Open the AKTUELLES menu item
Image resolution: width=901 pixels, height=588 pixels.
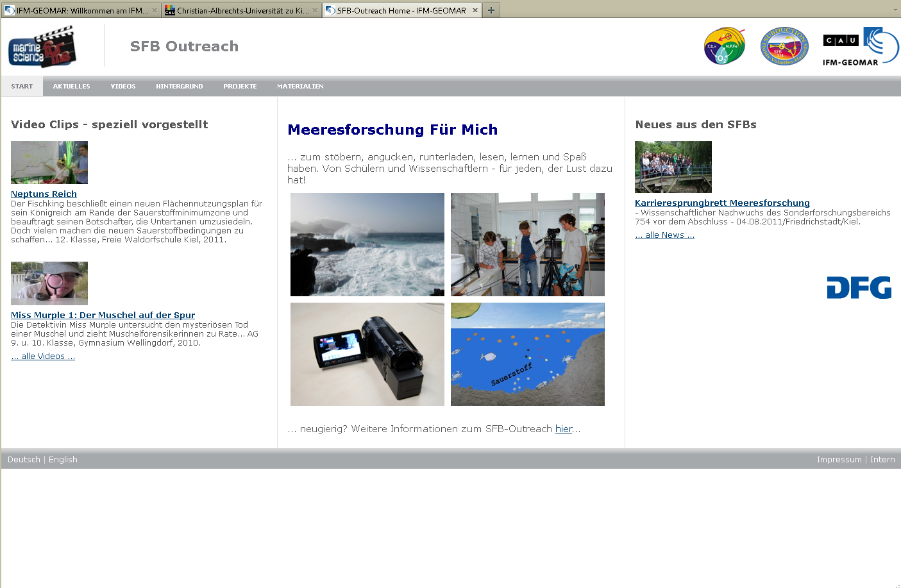(71, 87)
